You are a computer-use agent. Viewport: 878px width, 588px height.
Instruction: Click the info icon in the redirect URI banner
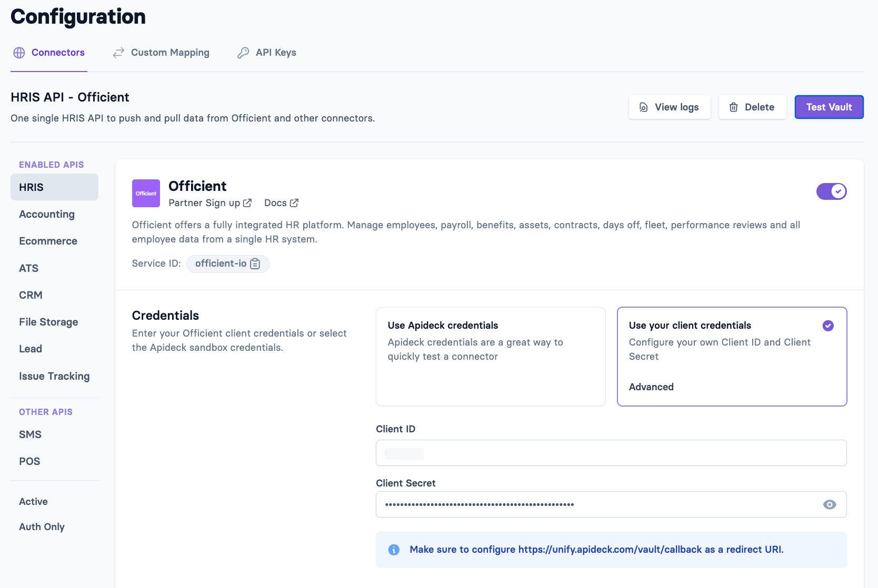[394, 549]
